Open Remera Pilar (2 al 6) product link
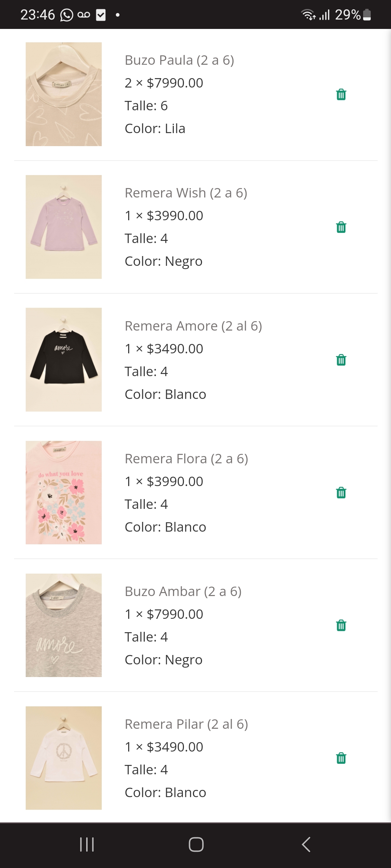The height and width of the screenshot is (868, 391). pos(186,724)
